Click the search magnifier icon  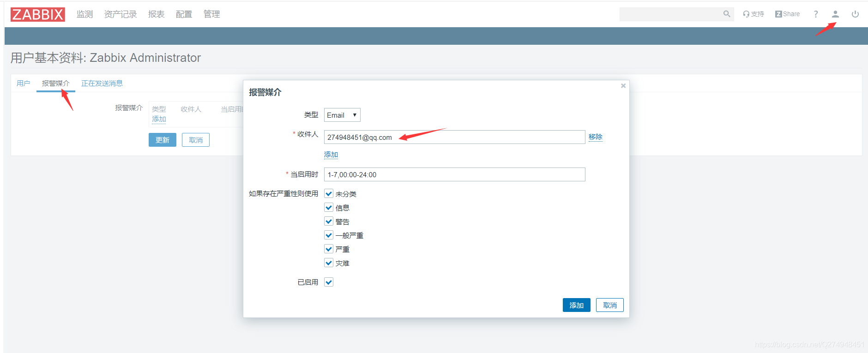pyautogui.click(x=727, y=14)
